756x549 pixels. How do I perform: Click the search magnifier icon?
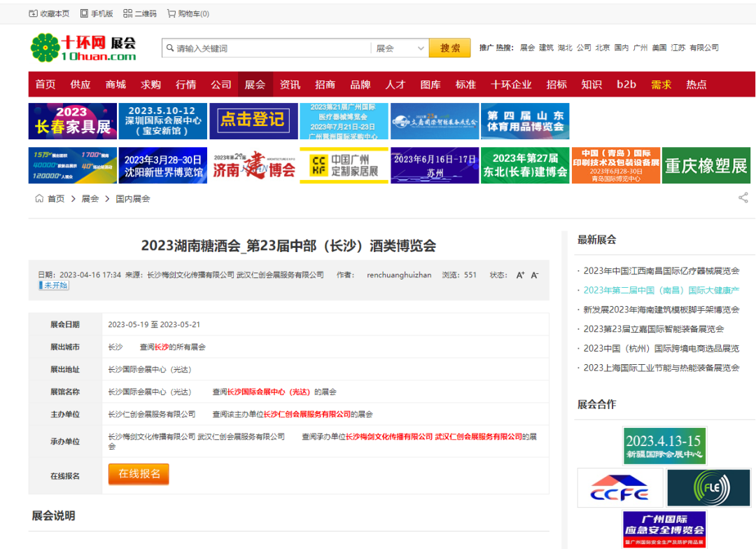point(169,48)
